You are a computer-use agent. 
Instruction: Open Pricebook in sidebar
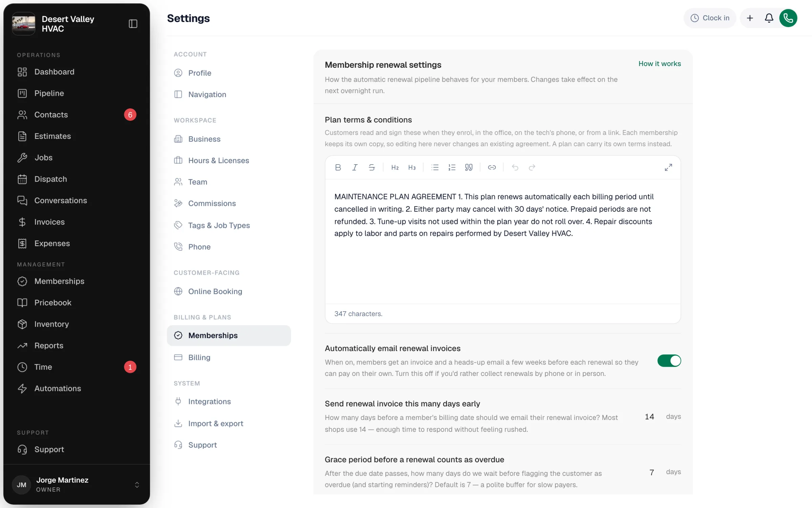[x=76, y=303]
